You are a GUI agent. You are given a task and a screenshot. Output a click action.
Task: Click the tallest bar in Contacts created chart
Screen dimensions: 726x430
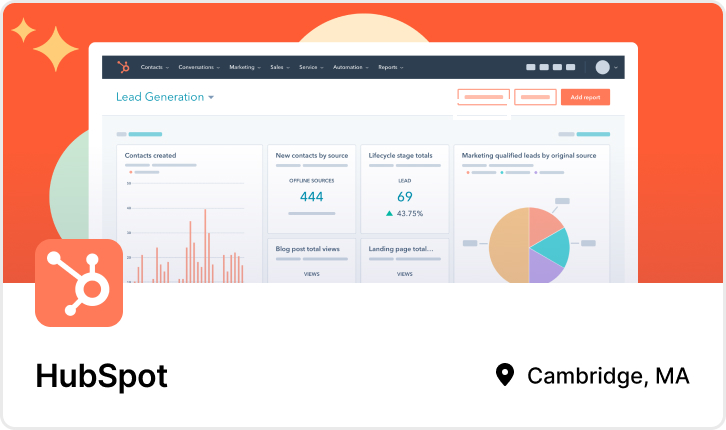205,245
